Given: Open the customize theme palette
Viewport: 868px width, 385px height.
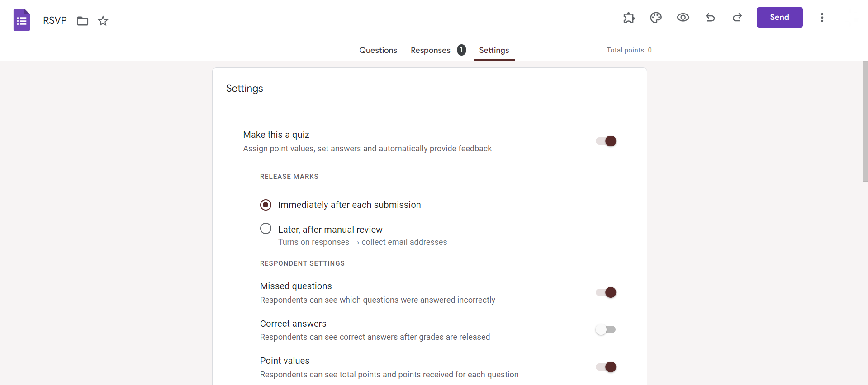Looking at the screenshot, I should coord(656,18).
